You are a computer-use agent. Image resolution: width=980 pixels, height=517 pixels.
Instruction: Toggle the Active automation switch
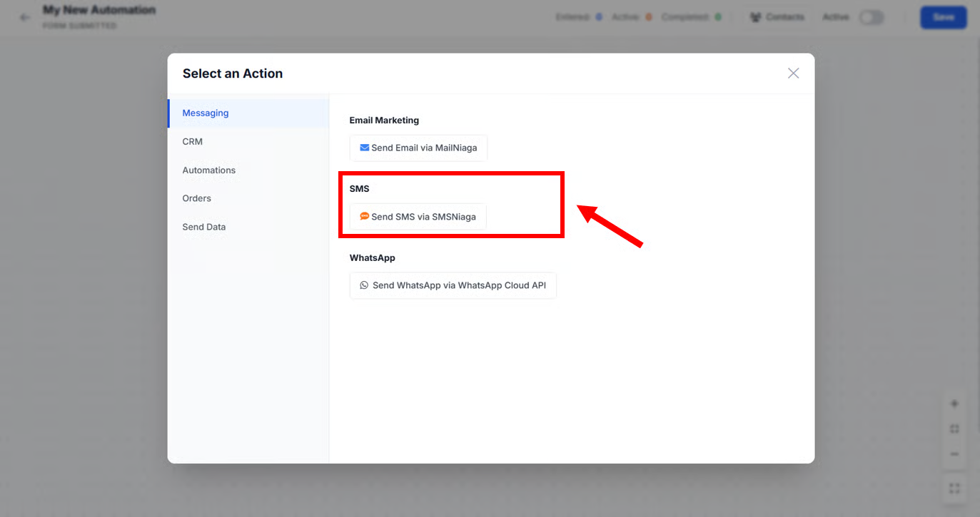pyautogui.click(x=871, y=17)
